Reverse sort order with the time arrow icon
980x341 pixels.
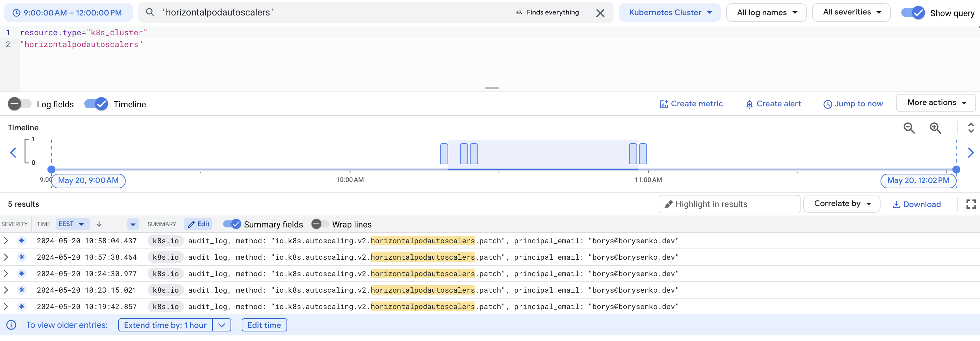[99, 224]
